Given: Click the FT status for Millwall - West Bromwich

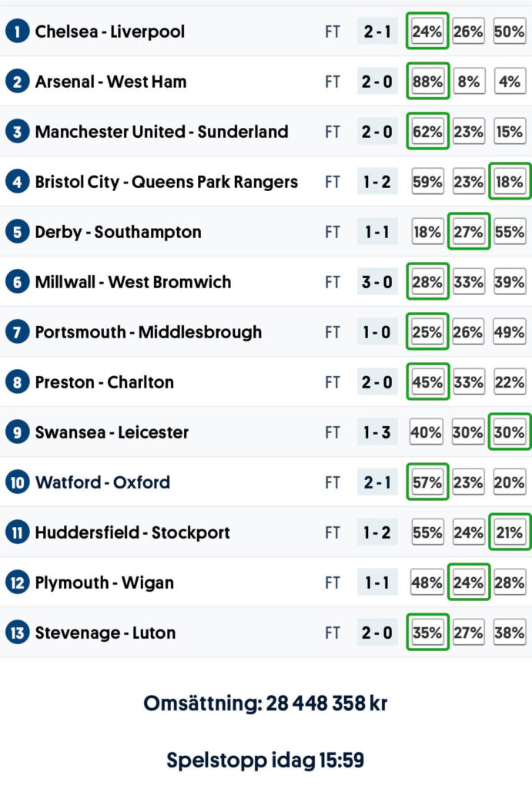Looking at the screenshot, I should pos(332,282).
